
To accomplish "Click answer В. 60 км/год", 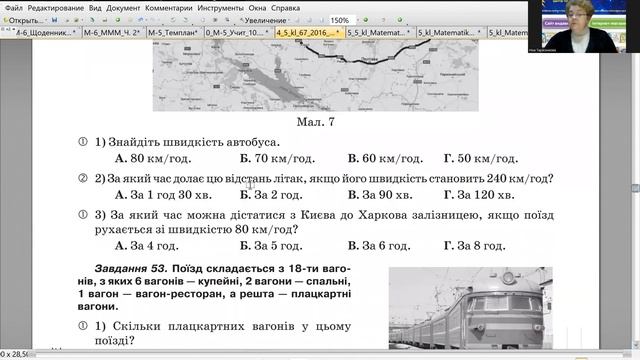I will (x=385, y=158).
